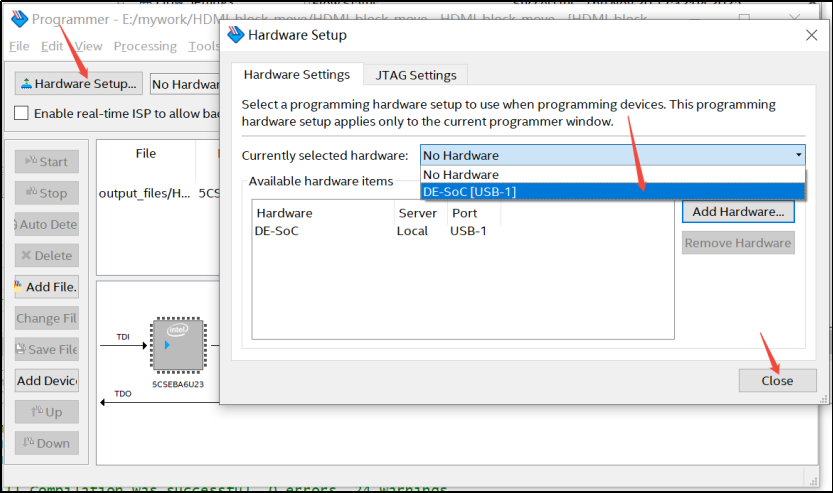Image resolution: width=833 pixels, height=493 pixels.
Task: Open the File menu in Programmer
Action: 19,46
